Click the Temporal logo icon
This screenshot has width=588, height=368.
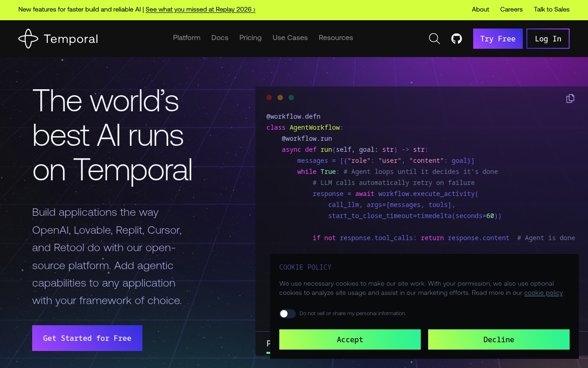[x=28, y=39]
